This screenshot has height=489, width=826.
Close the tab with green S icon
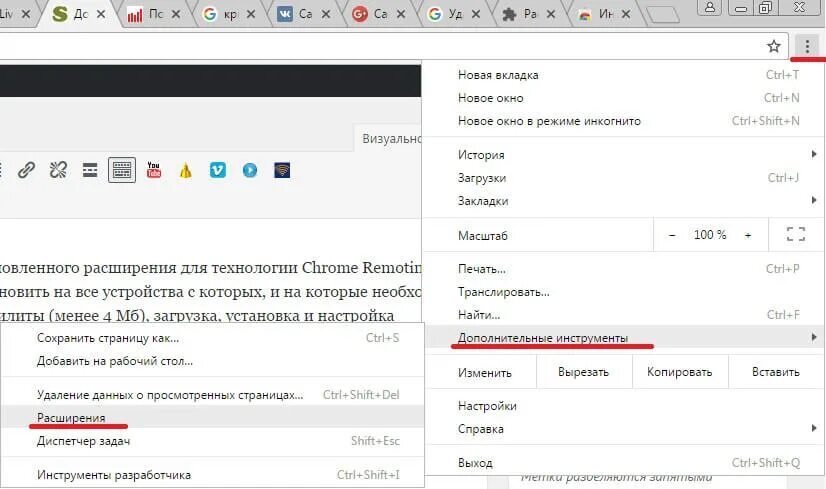click(101, 14)
